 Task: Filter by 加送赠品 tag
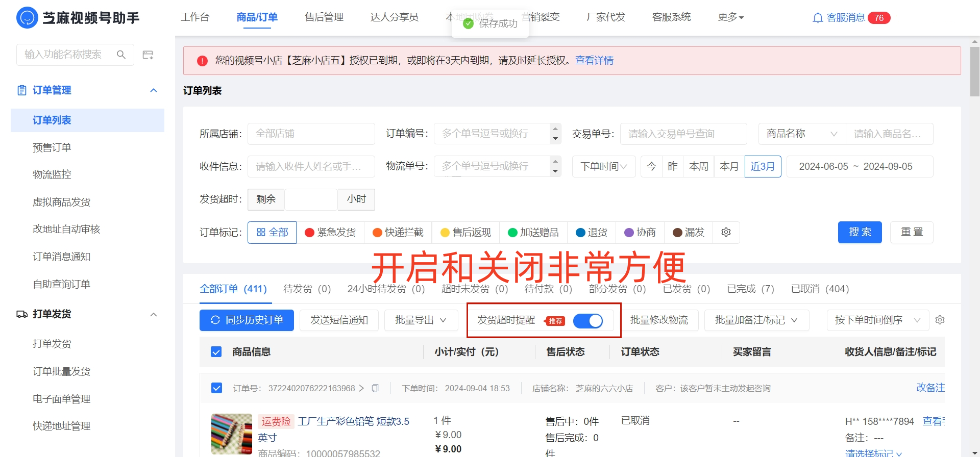(x=533, y=233)
